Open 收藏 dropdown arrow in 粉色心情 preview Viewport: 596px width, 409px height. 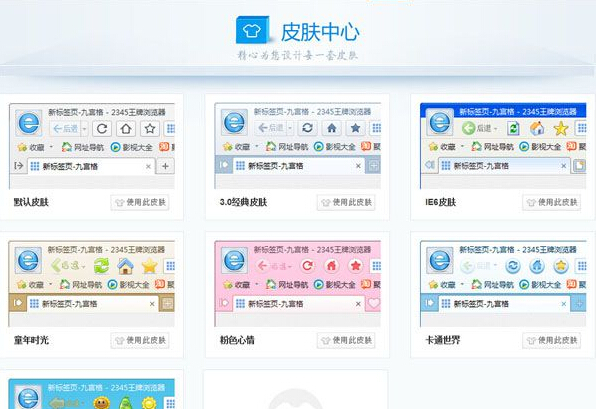click(x=257, y=284)
